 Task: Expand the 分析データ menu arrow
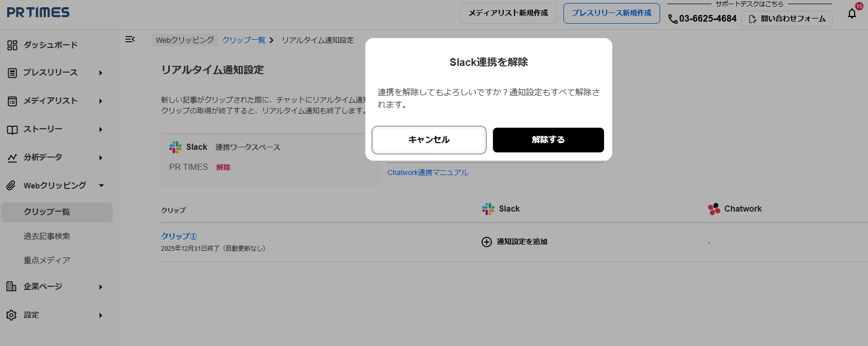pyautogui.click(x=101, y=158)
